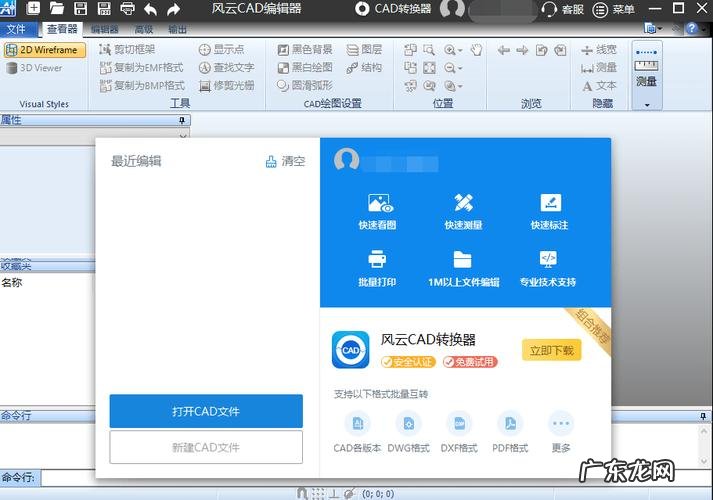Image resolution: width=713 pixels, height=500 pixels.
Task: Click the undo arrow in title bar
Action: click(x=151, y=9)
